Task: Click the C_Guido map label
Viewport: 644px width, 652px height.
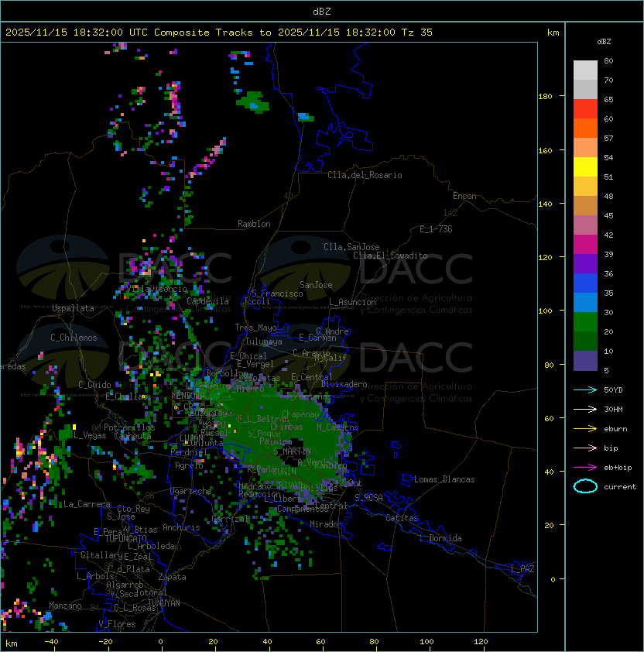Action: 94,385
